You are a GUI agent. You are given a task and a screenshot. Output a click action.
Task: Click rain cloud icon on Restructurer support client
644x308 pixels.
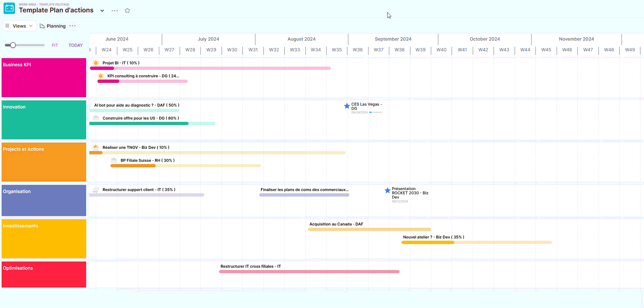click(x=96, y=190)
